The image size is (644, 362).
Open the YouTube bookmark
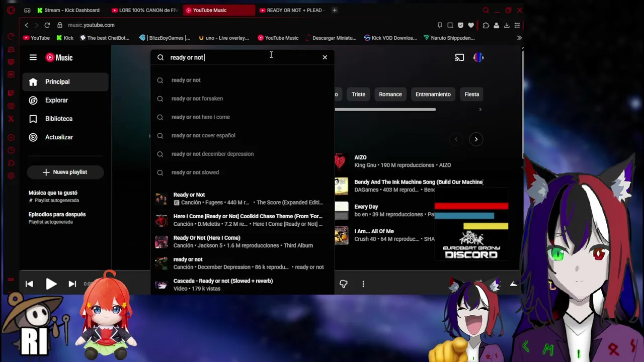(x=36, y=38)
